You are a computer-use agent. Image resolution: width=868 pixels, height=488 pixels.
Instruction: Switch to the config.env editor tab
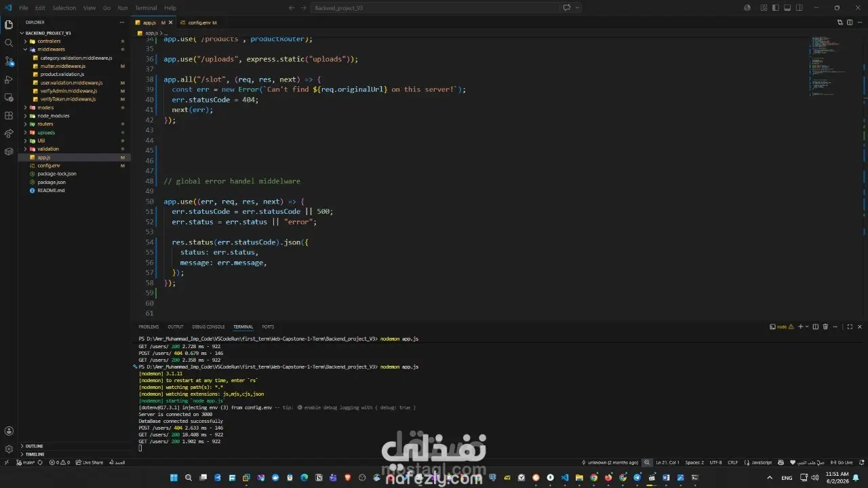pyautogui.click(x=198, y=22)
